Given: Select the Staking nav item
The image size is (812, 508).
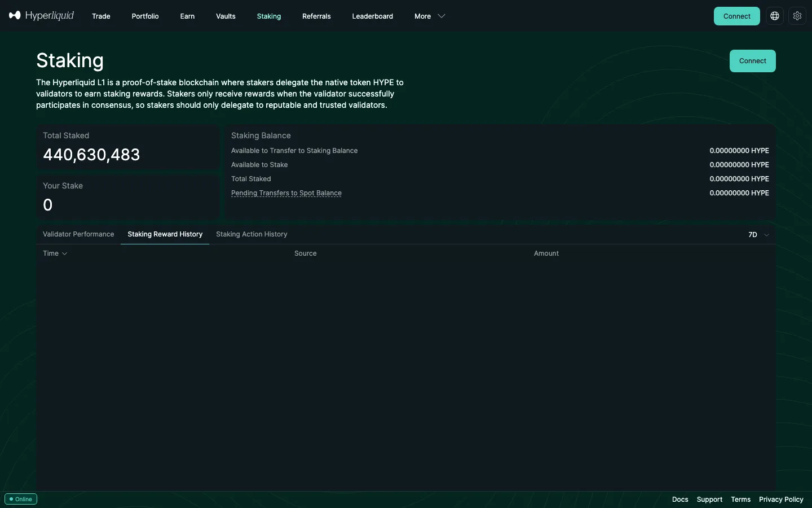Looking at the screenshot, I should [x=268, y=16].
